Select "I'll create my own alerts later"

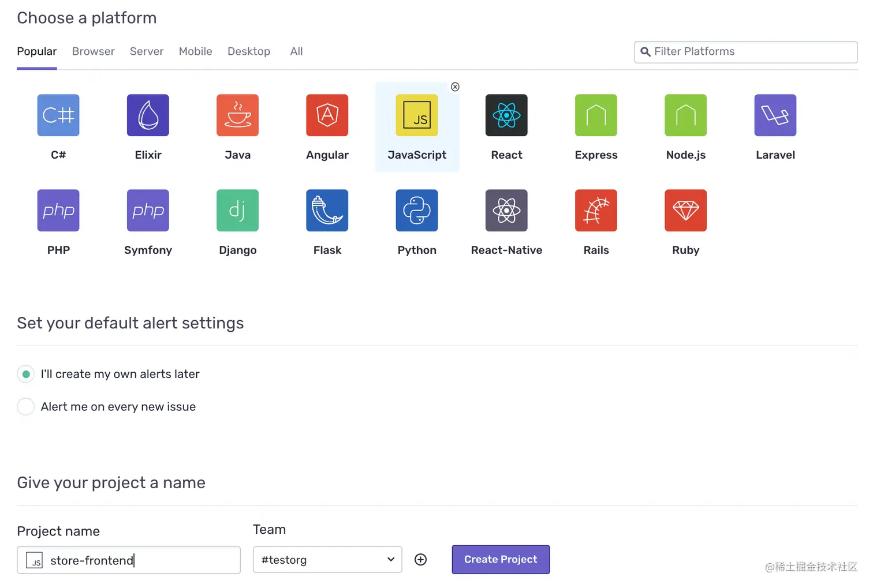tap(26, 374)
